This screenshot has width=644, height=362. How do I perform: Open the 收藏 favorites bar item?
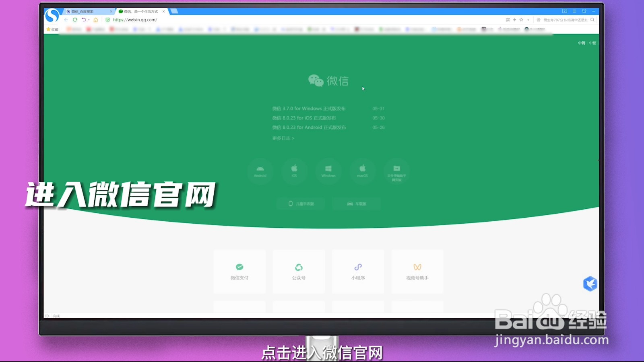pyautogui.click(x=53, y=29)
